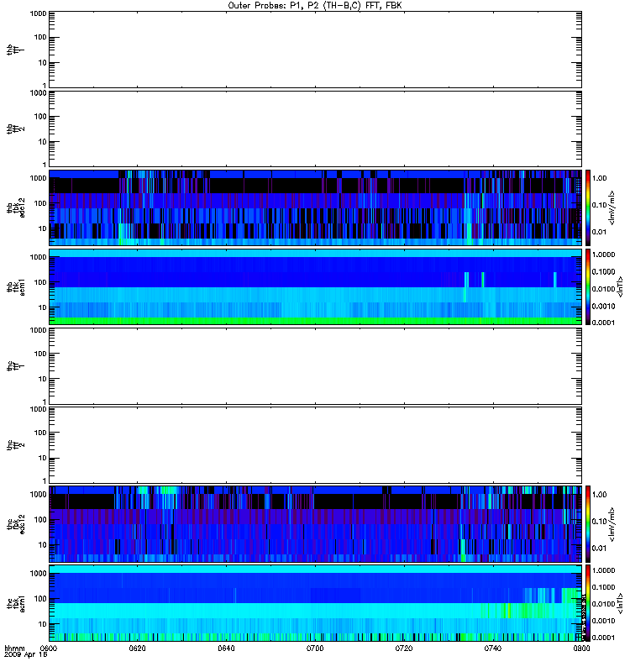This screenshot has width=630, height=672.
Task: Click the 10 tick label of thc fff 1
Action: [43, 380]
